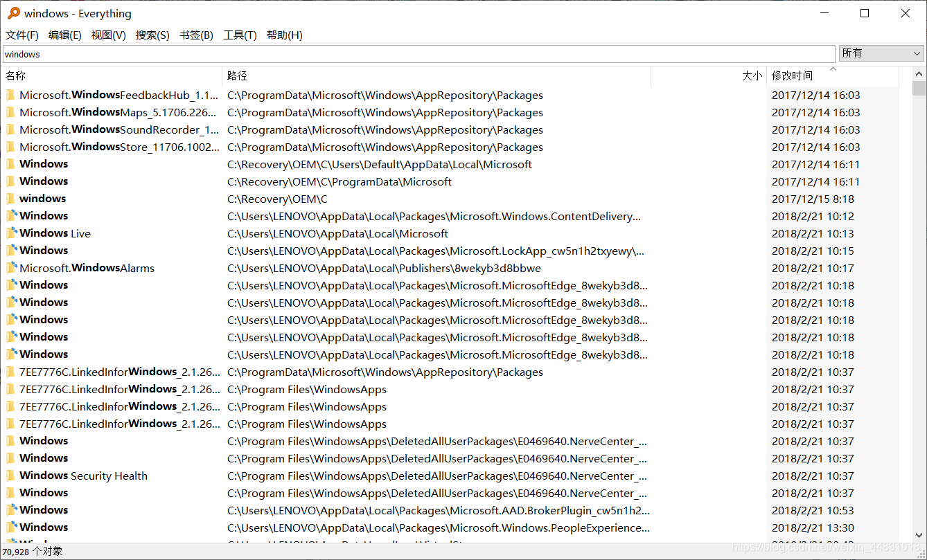
Task: Click path C:\Recovery\OEM\C
Action: (277, 199)
